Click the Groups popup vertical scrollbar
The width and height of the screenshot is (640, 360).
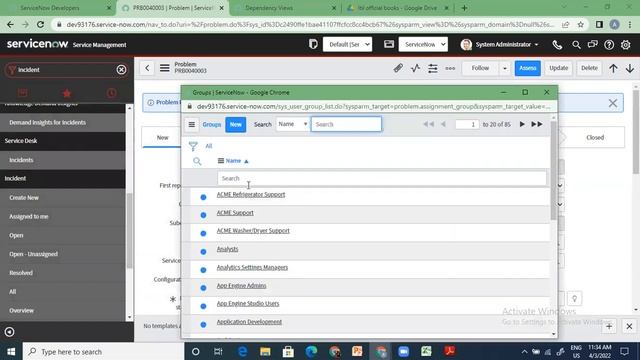coord(553,171)
